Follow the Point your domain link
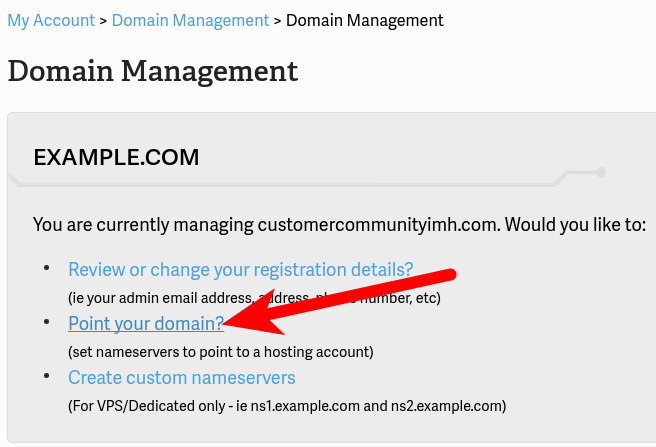Viewport: 656px width, 447px height. tap(146, 323)
